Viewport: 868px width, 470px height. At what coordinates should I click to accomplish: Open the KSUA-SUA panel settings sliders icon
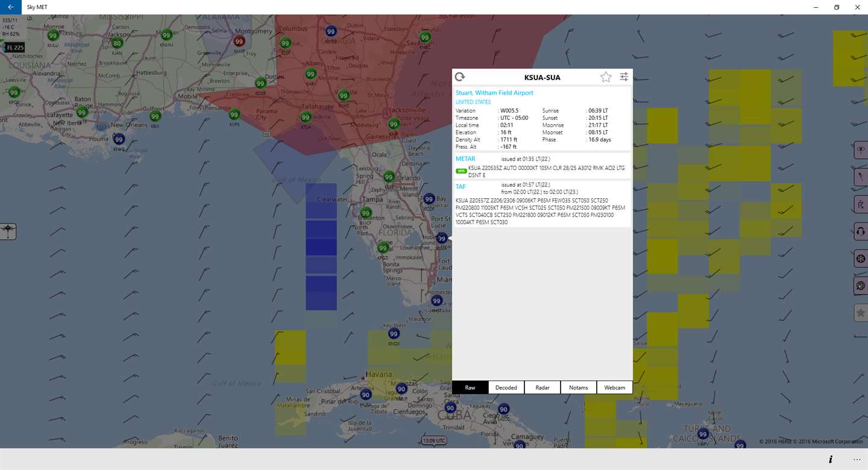point(624,77)
